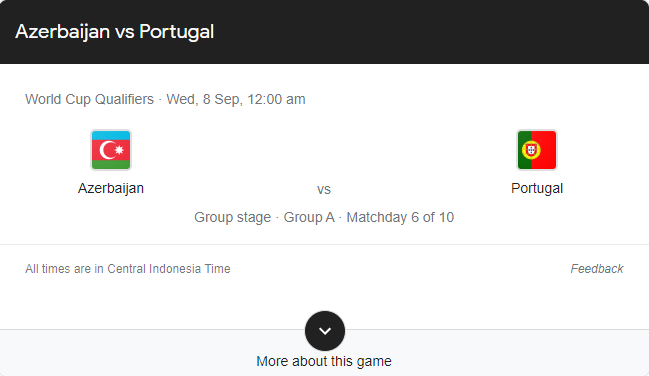Open More about this game

(x=324, y=361)
